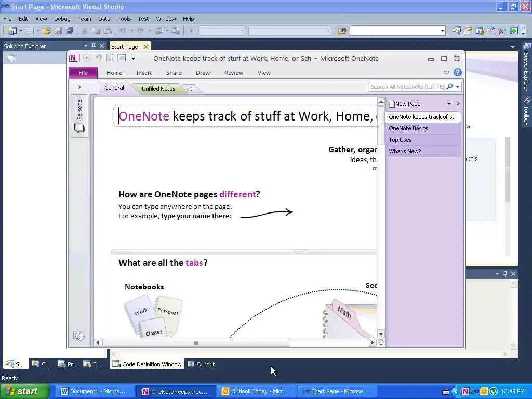Click the Find in Files icon
532x399 pixels.
click(x=342, y=31)
